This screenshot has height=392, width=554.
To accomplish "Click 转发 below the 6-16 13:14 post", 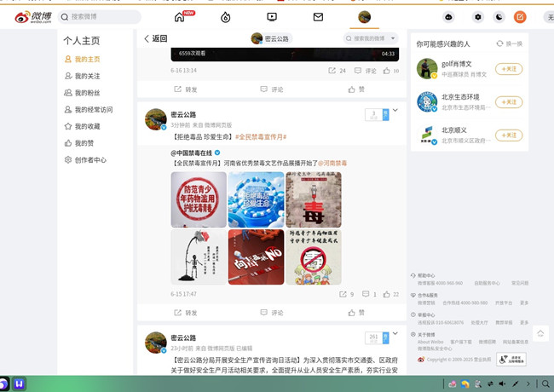I will pyautogui.click(x=186, y=89).
